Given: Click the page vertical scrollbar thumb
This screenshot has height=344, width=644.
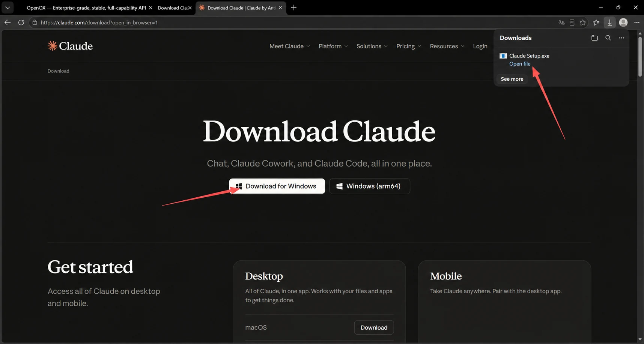Looking at the screenshot, I should tap(640, 57).
